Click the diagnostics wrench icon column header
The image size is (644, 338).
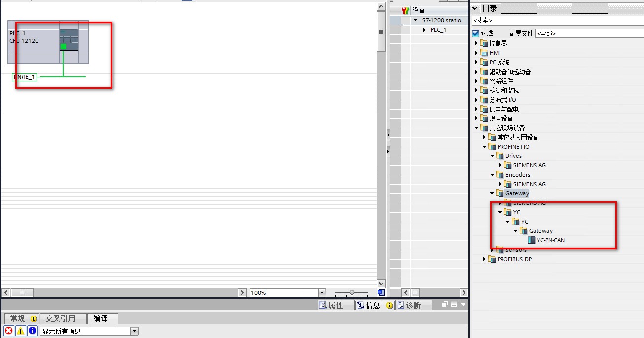(x=406, y=10)
